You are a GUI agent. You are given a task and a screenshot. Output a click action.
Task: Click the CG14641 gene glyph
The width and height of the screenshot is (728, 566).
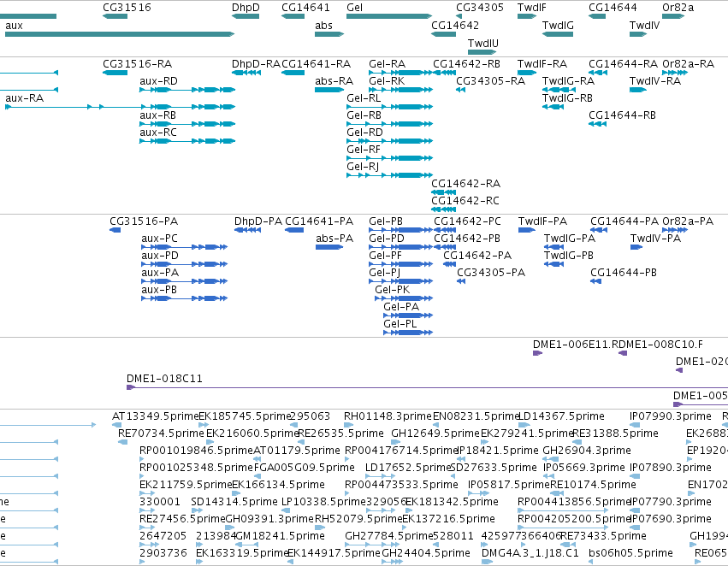(293, 16)
